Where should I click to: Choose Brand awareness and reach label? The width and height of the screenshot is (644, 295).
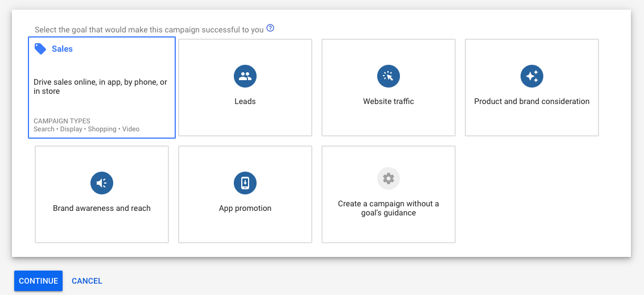click(x=102, y=208)
